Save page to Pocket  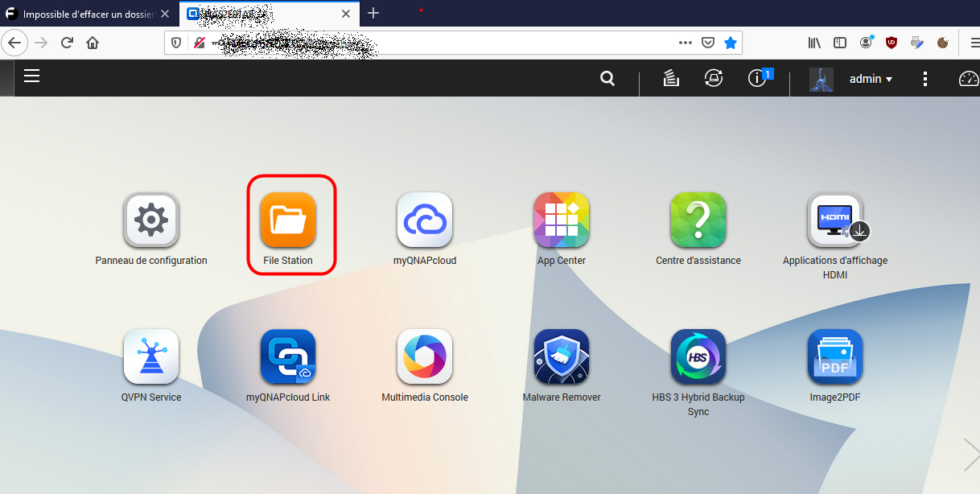coord(707,43)
